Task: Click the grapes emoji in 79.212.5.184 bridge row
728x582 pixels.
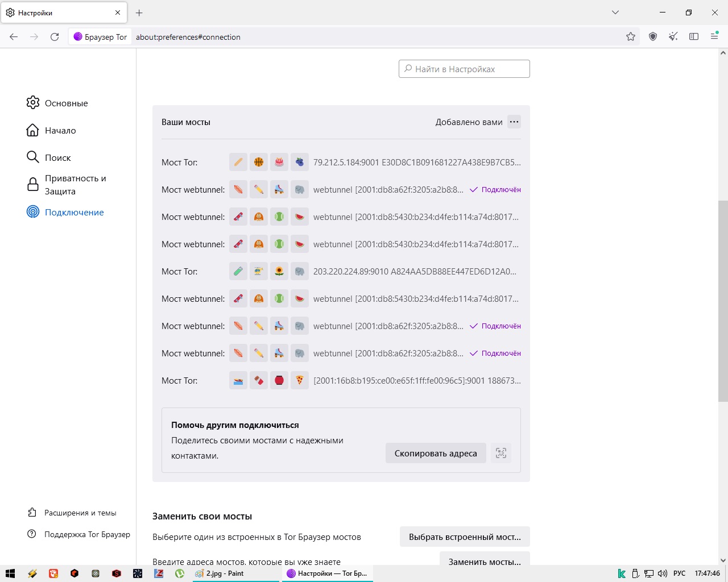Action: tap(300, 162)
